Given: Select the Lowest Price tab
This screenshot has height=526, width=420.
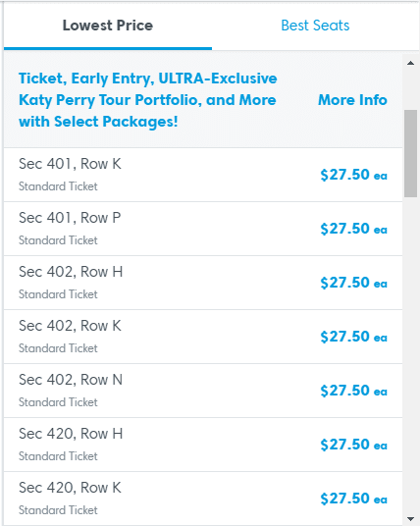Looking at the screenshot, I should (x=108, y=26).
